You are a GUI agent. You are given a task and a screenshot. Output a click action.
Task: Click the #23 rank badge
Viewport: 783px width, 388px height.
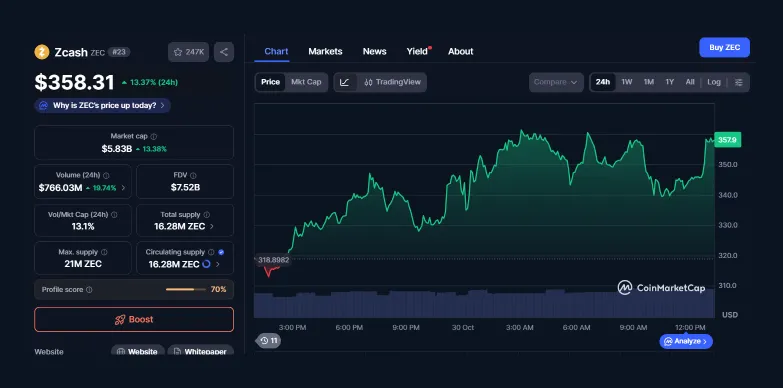click(x=119, y=52)
